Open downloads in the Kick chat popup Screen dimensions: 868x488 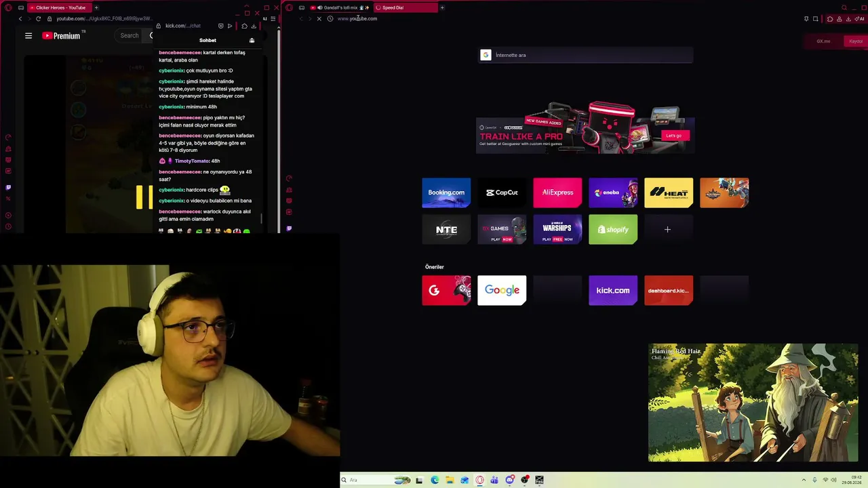pos(254,26)
